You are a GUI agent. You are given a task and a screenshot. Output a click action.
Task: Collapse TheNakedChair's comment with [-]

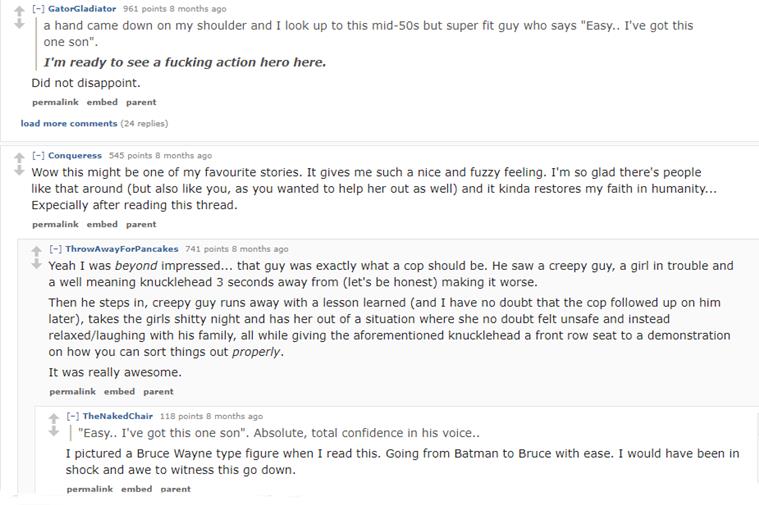click(73, 416)
